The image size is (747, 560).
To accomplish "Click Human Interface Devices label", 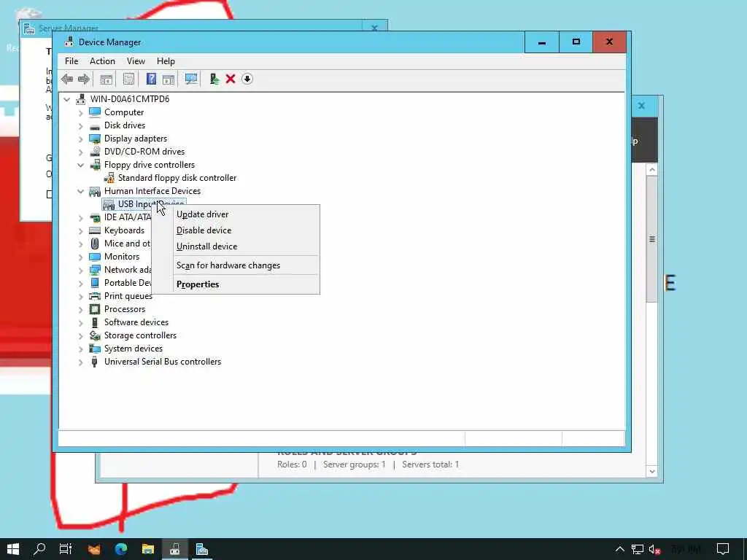I will pos(152,191).
